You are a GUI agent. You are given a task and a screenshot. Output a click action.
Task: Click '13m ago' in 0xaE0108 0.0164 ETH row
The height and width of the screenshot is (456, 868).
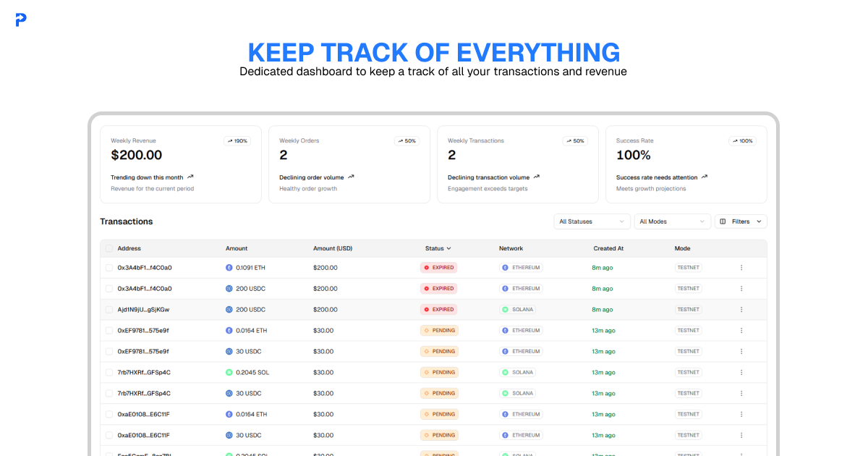604,415
